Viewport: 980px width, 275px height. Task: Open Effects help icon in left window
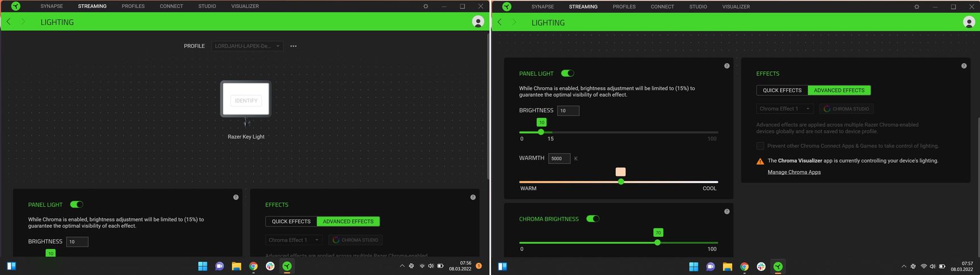point(473,197)
